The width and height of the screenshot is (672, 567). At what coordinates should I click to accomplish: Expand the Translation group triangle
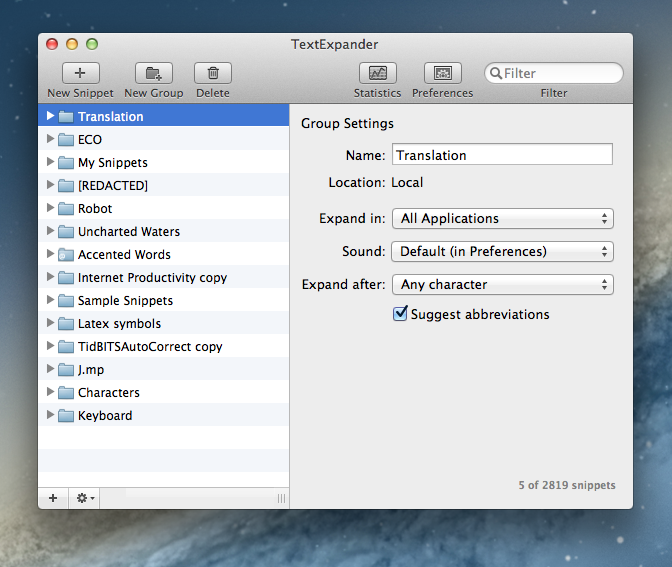tap(50, 115)
